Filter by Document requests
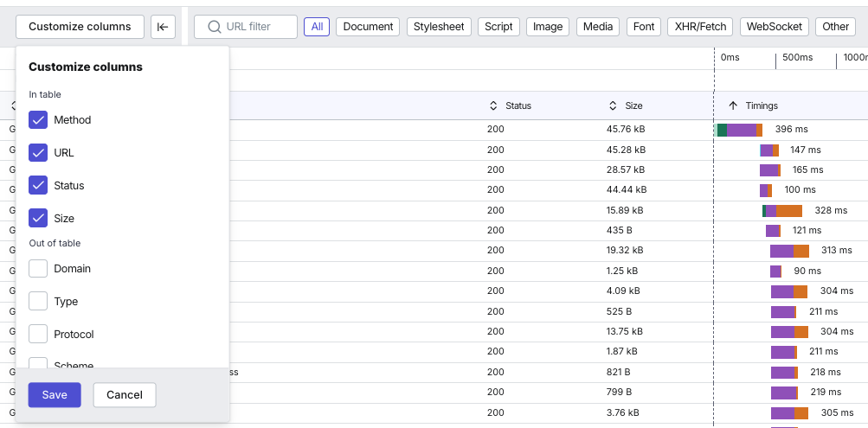The width and height of the screenshot is (868, 428). [x=368, y=27]
